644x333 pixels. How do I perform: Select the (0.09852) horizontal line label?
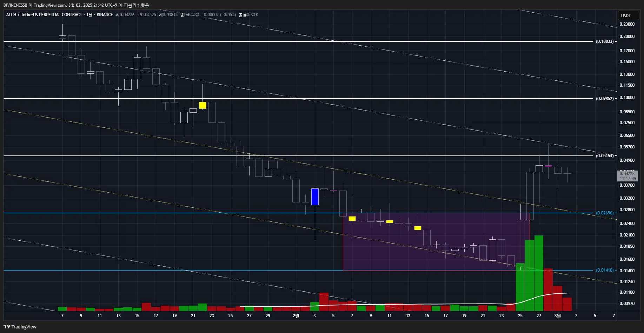click(605, 99)
